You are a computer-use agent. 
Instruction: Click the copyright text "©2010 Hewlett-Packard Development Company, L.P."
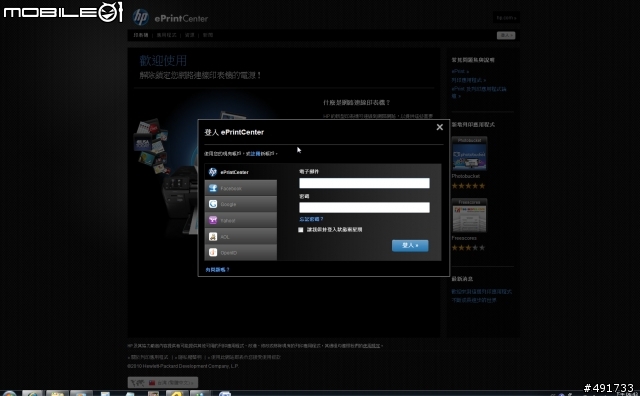click(x=183, y=366)
